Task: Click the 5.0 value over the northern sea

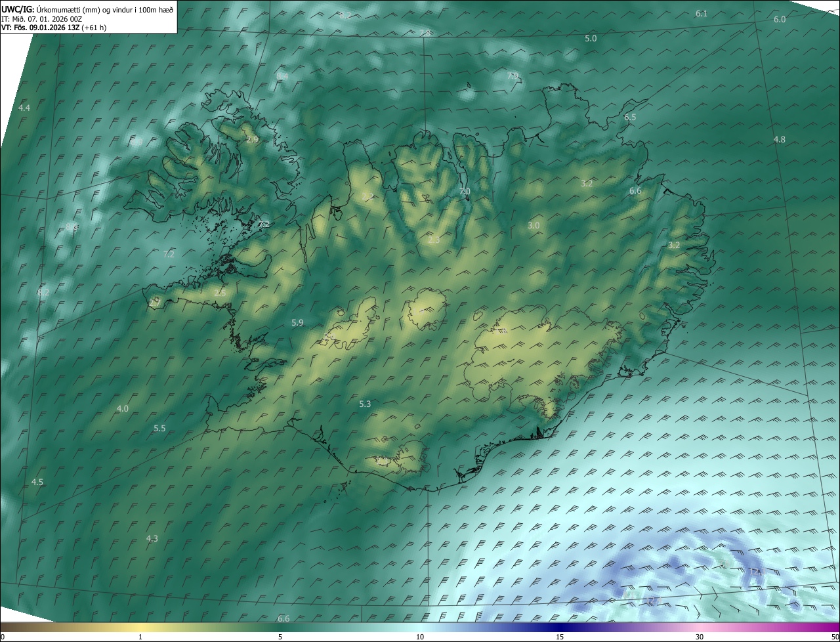Action: [591, 39]
